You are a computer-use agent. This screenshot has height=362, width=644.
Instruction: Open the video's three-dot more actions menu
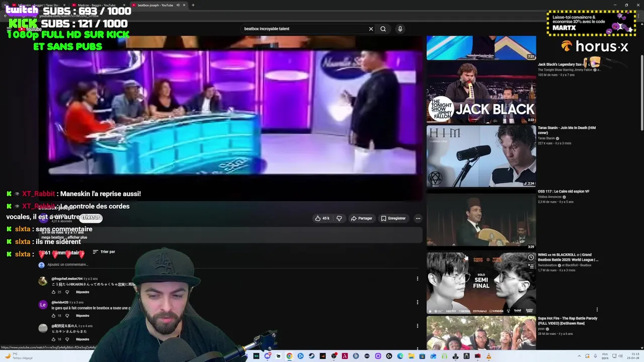(x=418, y=218)
